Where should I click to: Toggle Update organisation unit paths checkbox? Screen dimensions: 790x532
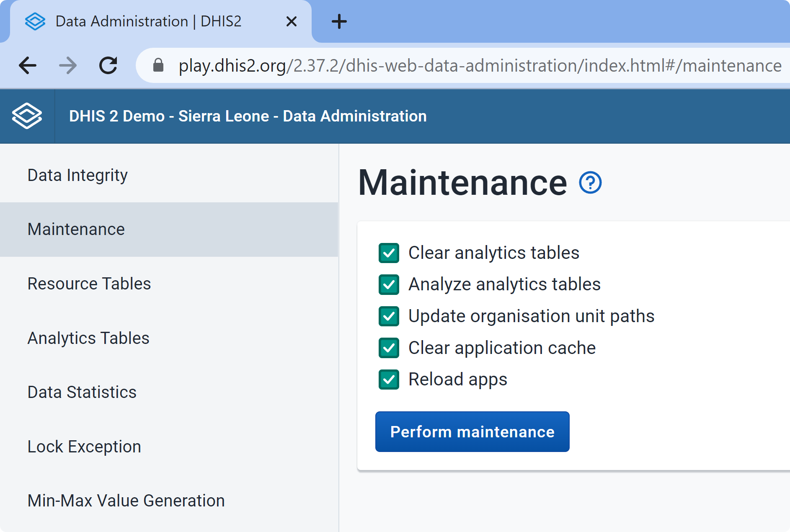point(389,316)
